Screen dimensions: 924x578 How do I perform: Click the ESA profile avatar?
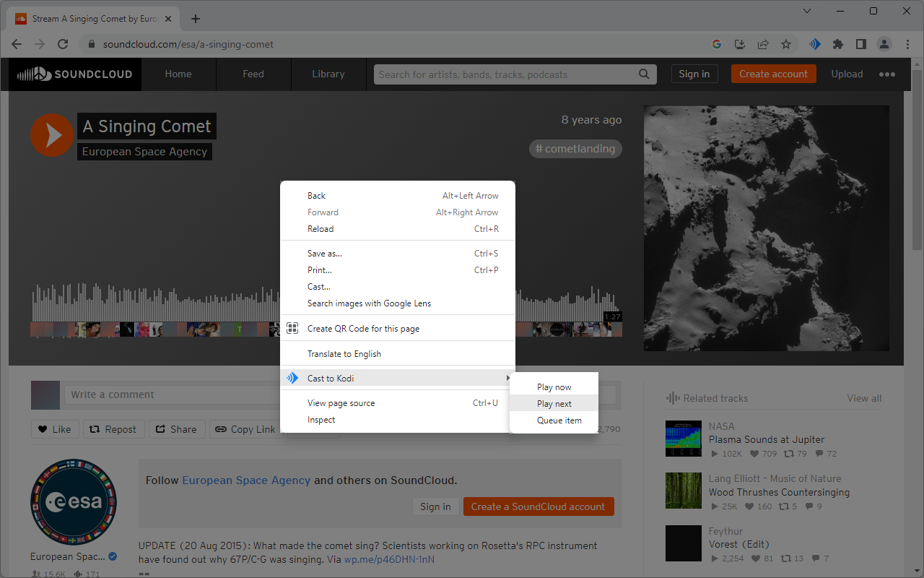pyautogui.click(x=74, y=502)
